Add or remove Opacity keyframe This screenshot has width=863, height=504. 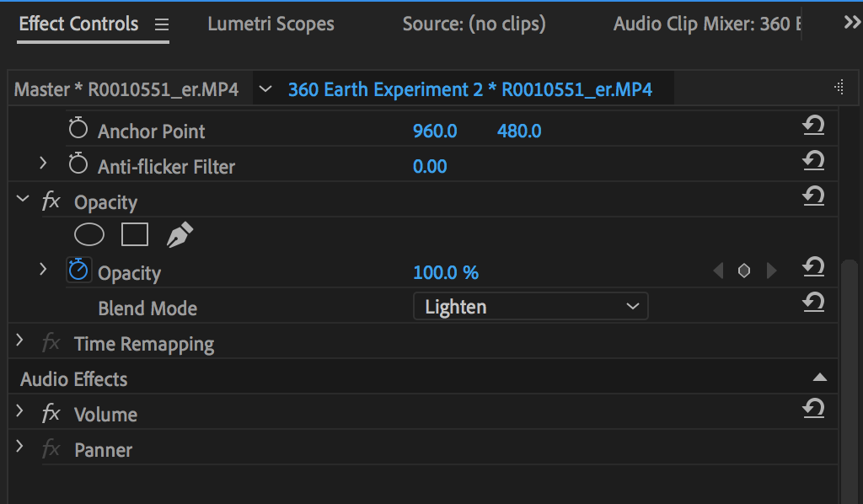point(744,271)
